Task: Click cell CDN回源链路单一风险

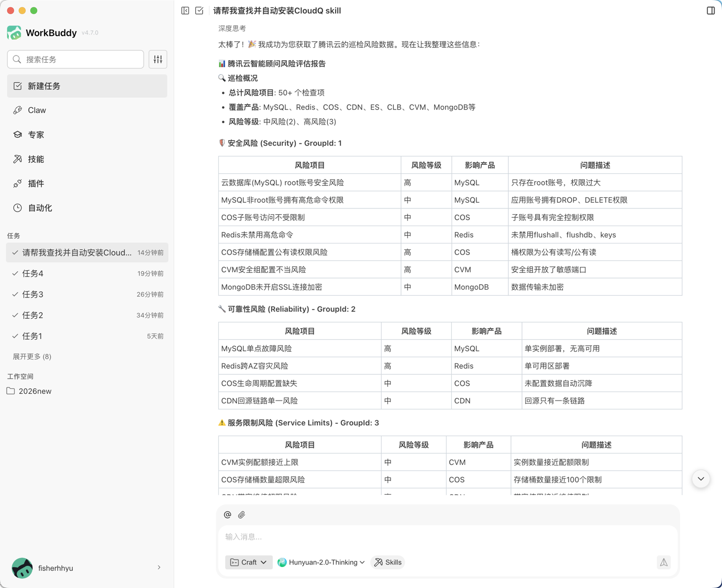Action: click(300, 401)
